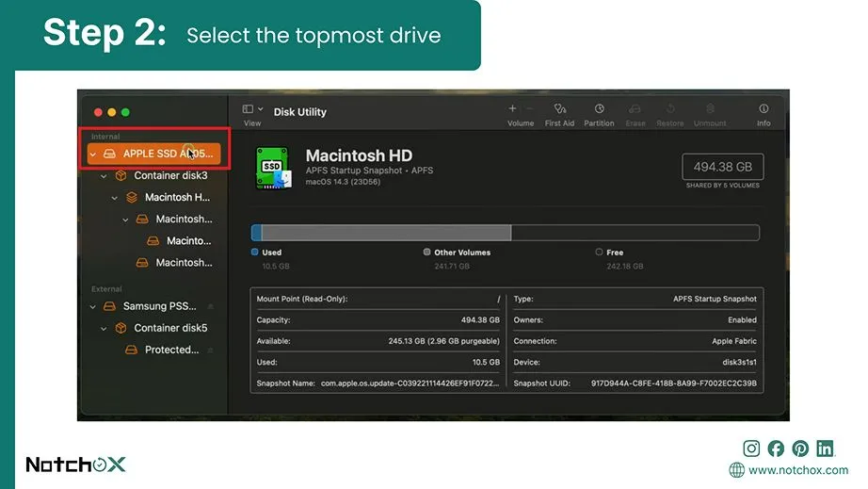Click the blue Used segment of usage bar

click(256, 233)
